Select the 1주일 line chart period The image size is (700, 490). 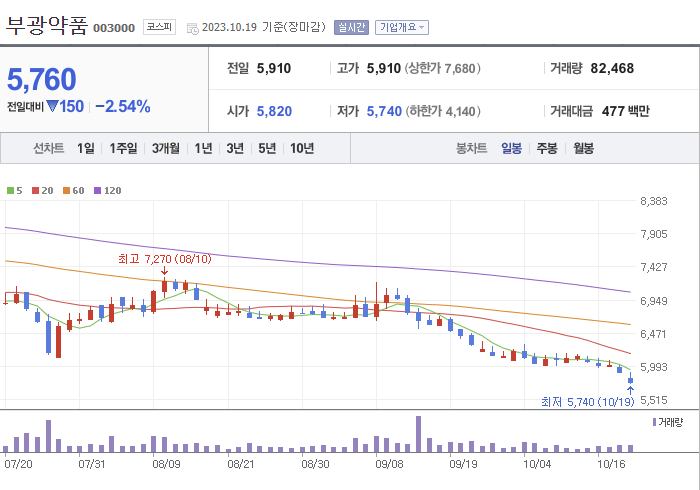tap(123, 148)
